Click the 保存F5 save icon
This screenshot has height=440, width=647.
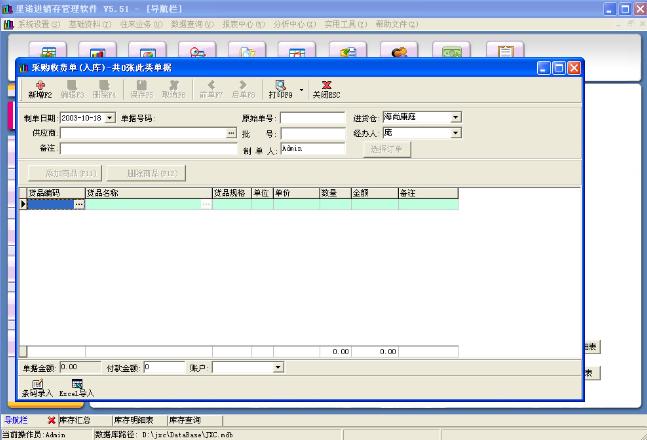pyautogui.click(x=140, y=89)
